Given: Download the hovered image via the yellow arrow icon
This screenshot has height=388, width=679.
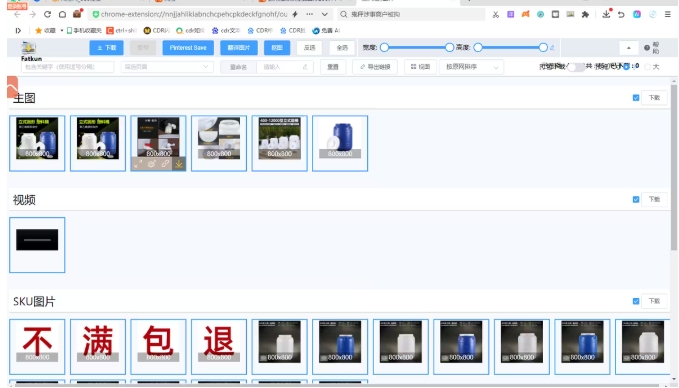Looking at the screenshot, I should [179, 164].
